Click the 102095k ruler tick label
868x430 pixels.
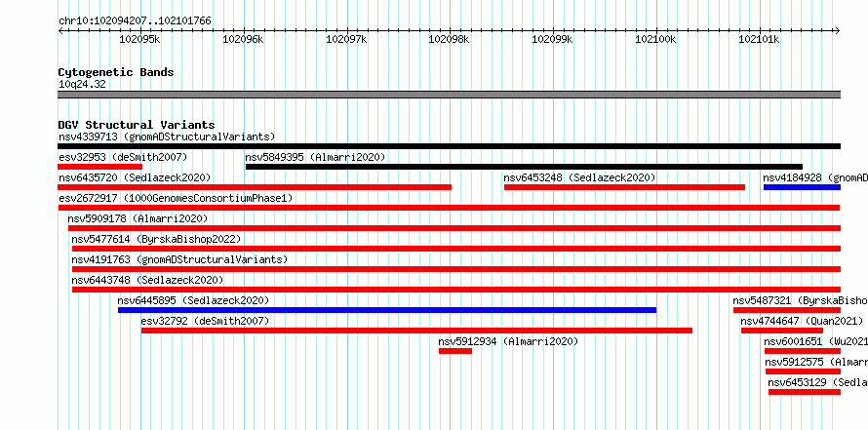click(x=140, y=39)
